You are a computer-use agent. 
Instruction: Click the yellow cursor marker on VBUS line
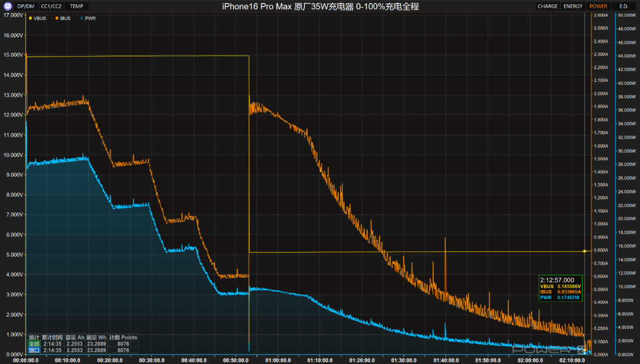(x=585, y=251)
